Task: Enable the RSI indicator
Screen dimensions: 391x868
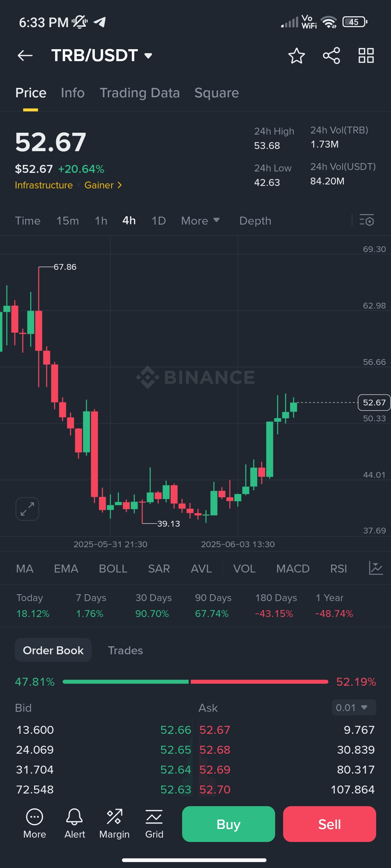Action: [339, 569]
